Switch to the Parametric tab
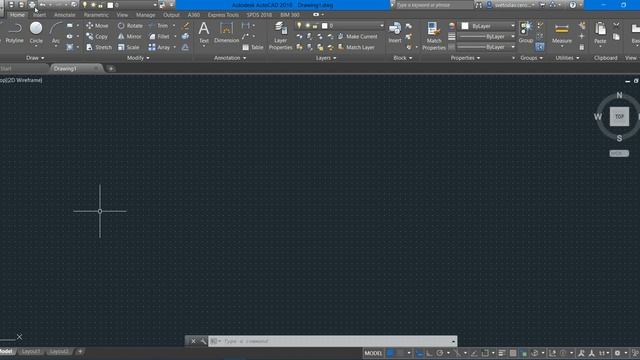Screen dimensions: 640x360 [96, 15]
